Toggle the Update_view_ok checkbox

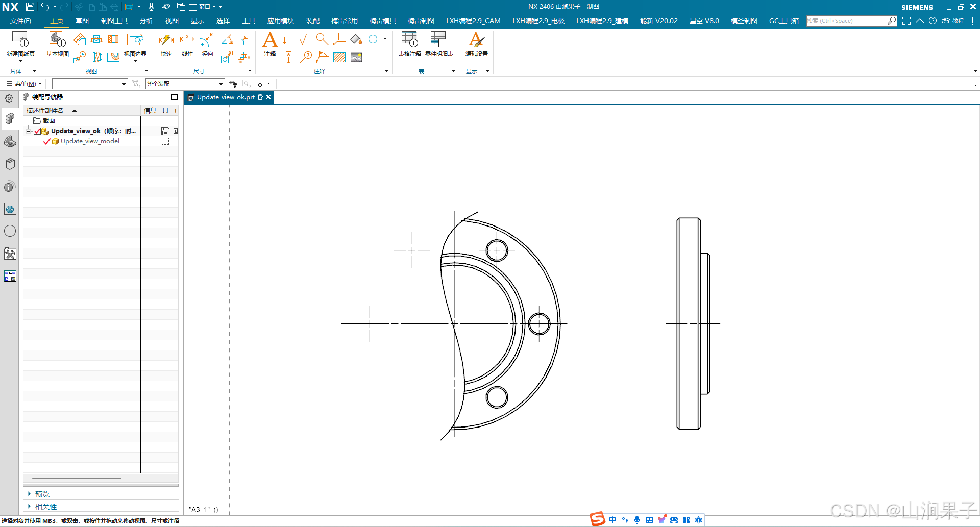(x=37, y=131)
